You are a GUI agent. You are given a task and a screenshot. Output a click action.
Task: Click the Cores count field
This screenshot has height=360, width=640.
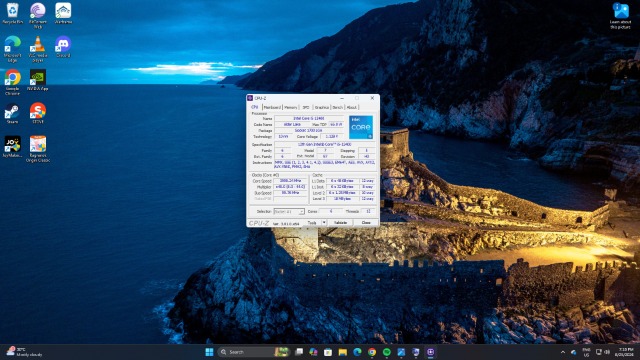(x=331, y=211)
